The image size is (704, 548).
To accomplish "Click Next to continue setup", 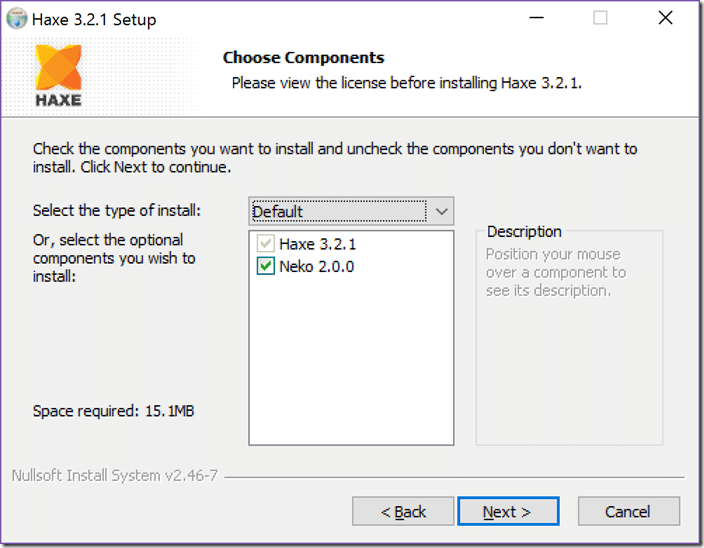I will (x=508, y=511).
